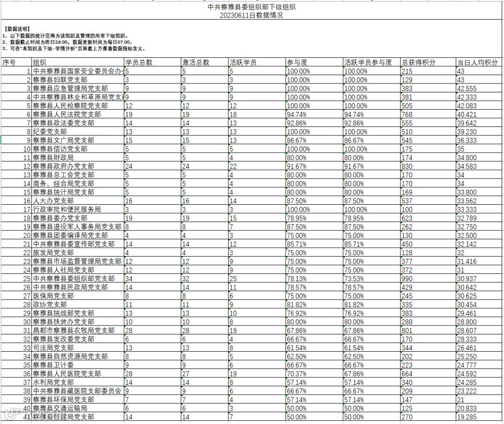Select cell 察雅县委办党支部
The image size is (504, 424).
(x=78, y=218)
